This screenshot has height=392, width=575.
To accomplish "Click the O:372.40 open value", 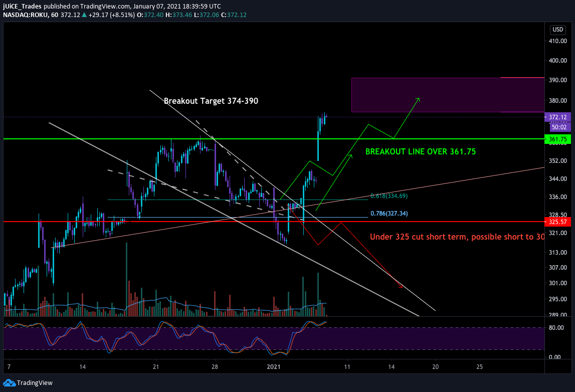I will point(150,15).
